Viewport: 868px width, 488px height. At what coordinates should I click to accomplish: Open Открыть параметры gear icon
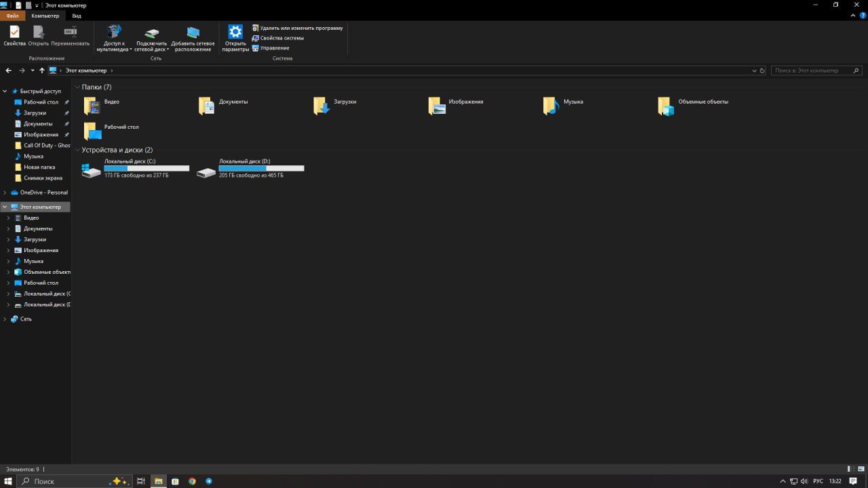(x=235, y=31)
